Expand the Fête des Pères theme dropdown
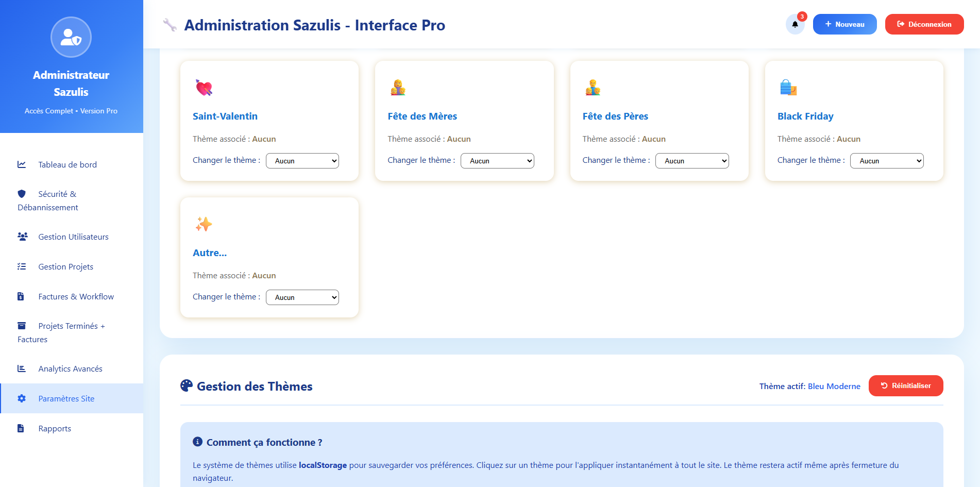Screen dimensions: 980x487 click(691, 161)
